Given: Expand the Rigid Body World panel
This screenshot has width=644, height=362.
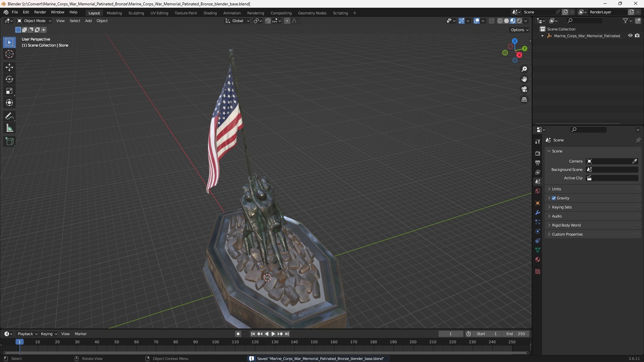Looking at the screenshot, I should 593,225.
